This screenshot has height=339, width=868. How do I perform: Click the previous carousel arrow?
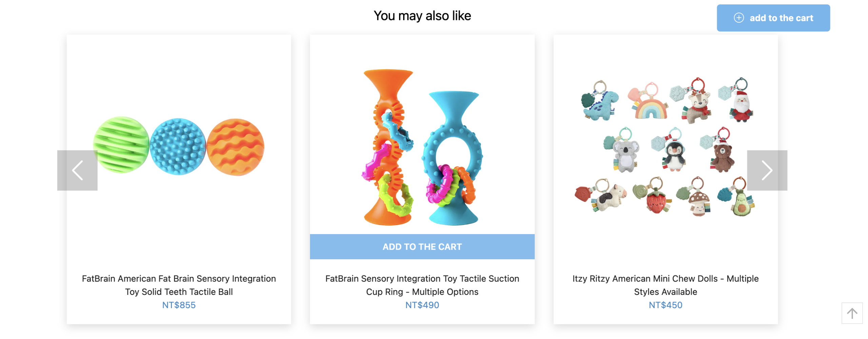[x=77, y=170]
